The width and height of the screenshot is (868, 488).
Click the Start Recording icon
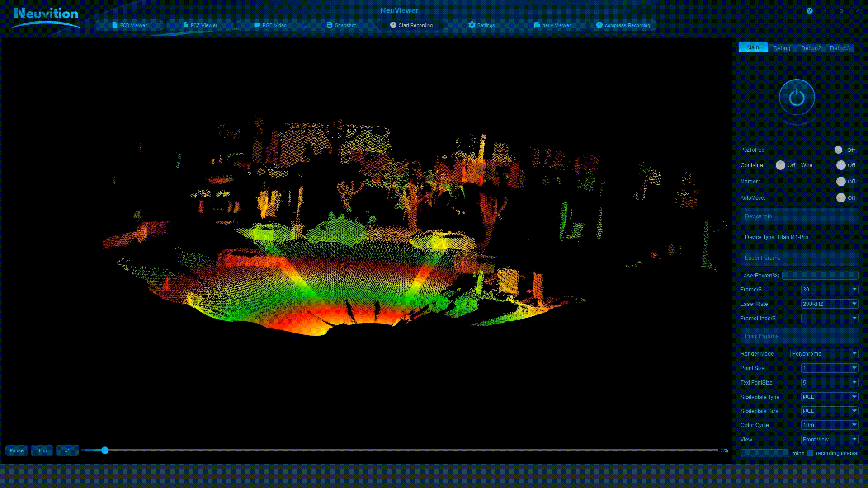(x=393, y=25)
